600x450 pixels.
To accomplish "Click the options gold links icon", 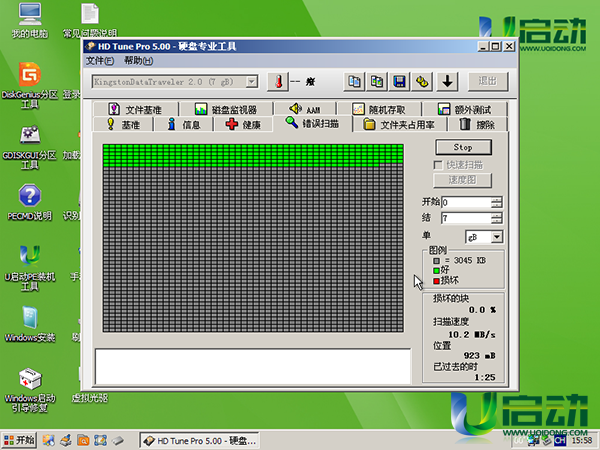I will tap(422, 82).
